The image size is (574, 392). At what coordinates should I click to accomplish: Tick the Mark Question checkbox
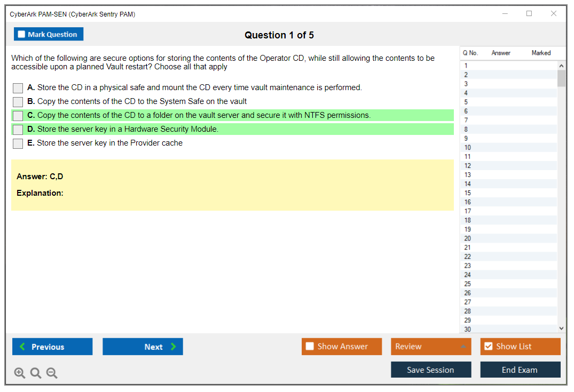click(22, 35)
